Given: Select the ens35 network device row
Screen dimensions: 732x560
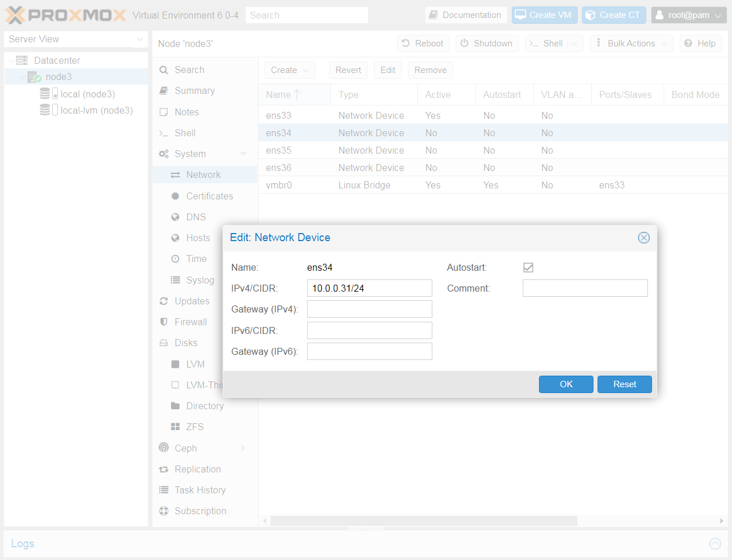Looking at the screenshot, I should [493, 150].
